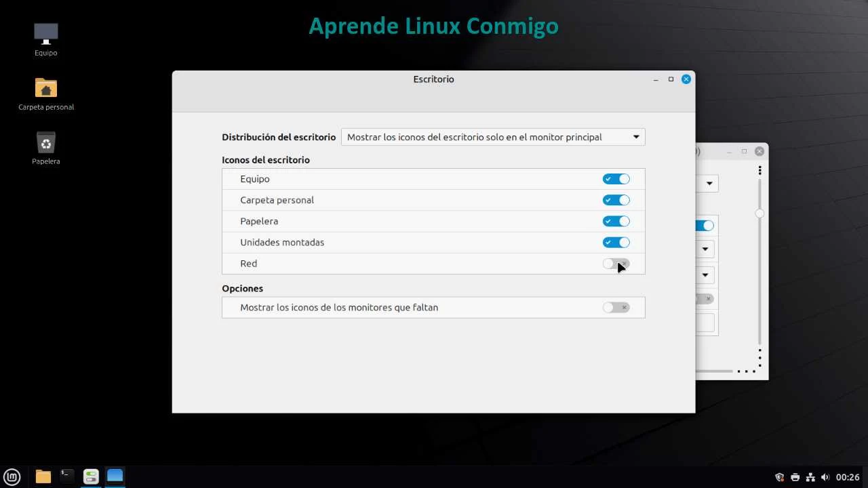
Task: Launch the file manager from the taskbar
Action: tap(43, 476)
